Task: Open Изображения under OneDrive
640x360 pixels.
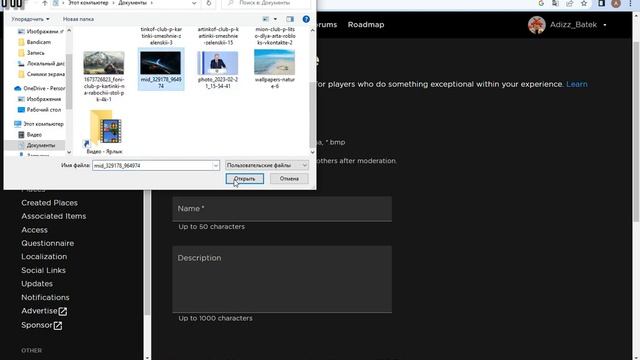Action: click(40, 99)
